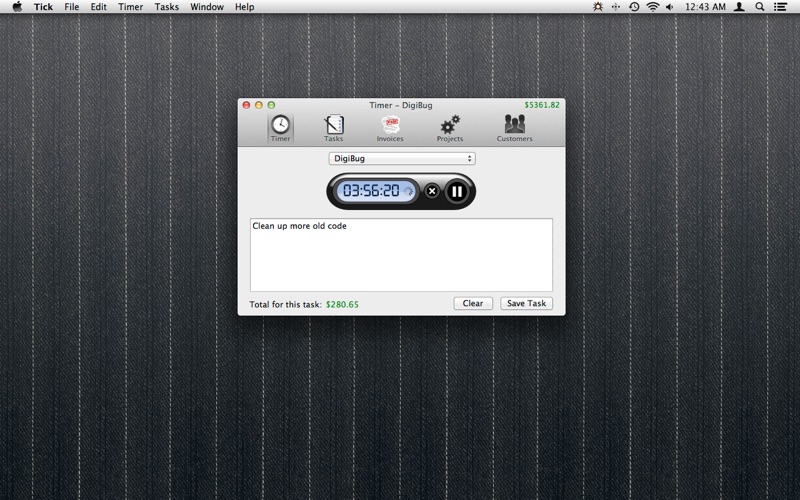
Task: Open the Invoices icon
Action: coord(390,128)
